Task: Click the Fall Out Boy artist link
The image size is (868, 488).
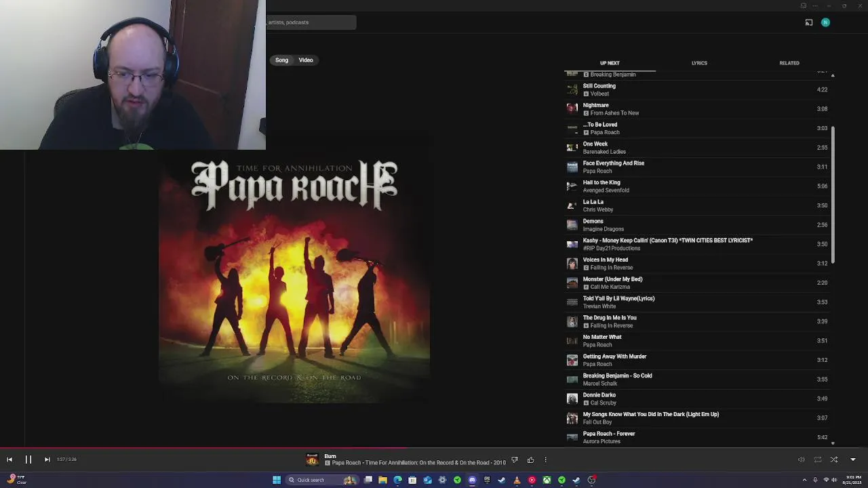Action: [x=597, y=422]
